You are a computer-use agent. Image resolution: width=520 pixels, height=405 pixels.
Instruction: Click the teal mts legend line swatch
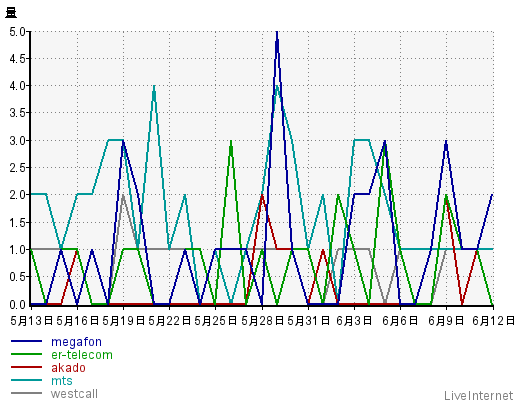[26, 380]
